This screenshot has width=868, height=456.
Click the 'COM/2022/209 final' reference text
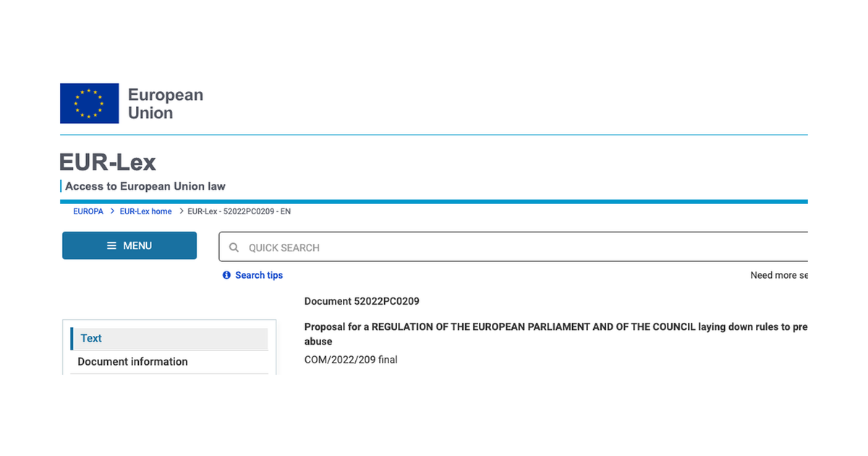(x=351, y=360)
